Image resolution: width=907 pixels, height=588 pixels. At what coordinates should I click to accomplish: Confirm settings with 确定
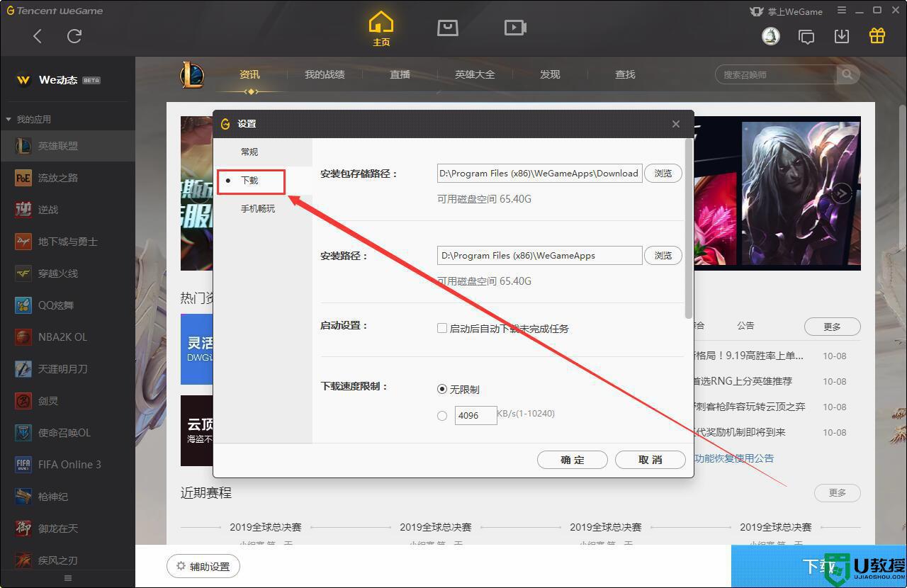coord(573,460)
